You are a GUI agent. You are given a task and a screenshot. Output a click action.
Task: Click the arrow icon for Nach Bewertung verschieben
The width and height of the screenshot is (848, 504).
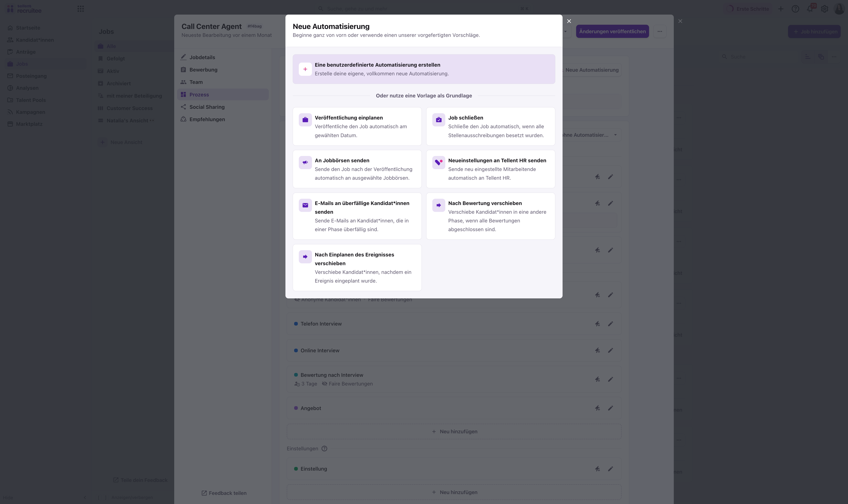coord(438,205)
